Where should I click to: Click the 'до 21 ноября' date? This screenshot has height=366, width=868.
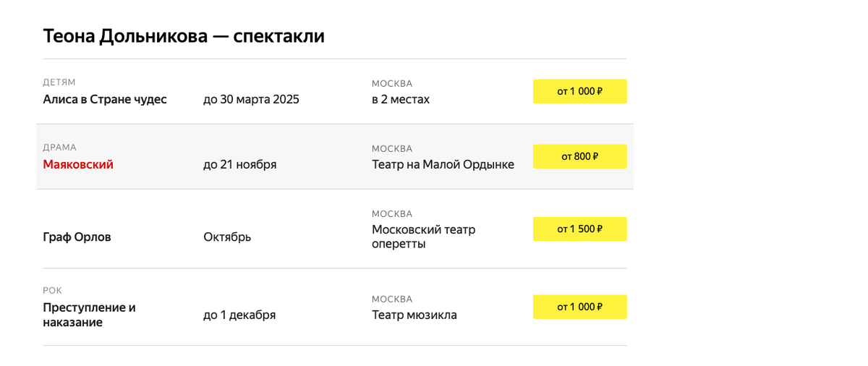239,164
